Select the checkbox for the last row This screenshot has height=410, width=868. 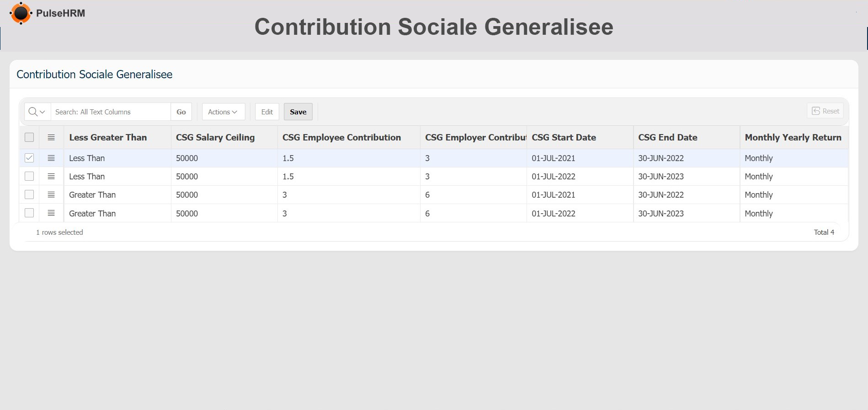point(29,213)
